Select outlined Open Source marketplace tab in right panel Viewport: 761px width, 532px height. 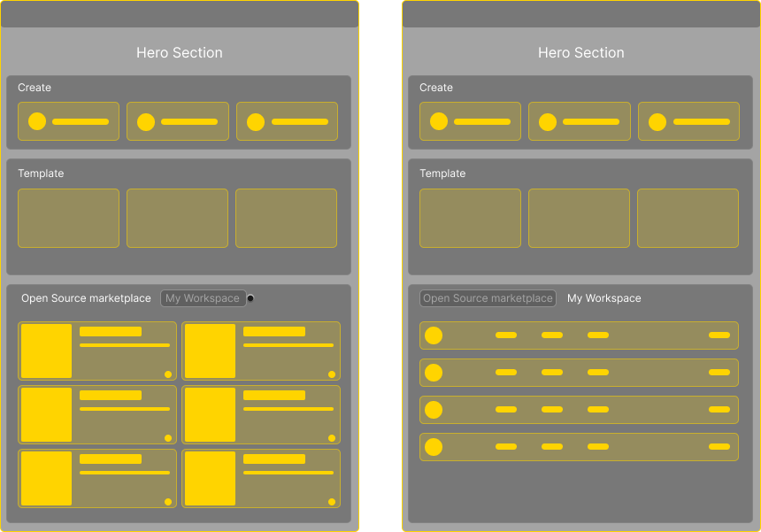coord(488,298)
